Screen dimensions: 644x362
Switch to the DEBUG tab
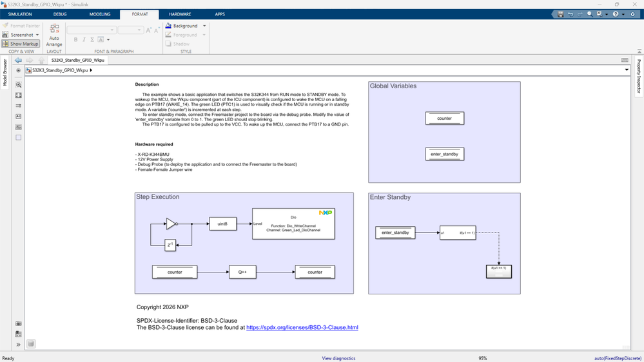pyautogui.click(x=60, y=14)
